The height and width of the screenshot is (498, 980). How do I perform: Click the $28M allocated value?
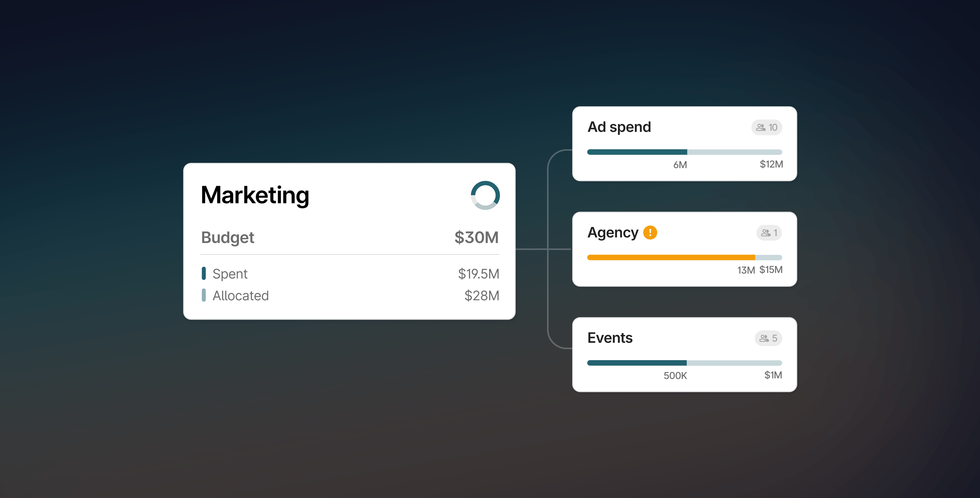coord(481,296)
